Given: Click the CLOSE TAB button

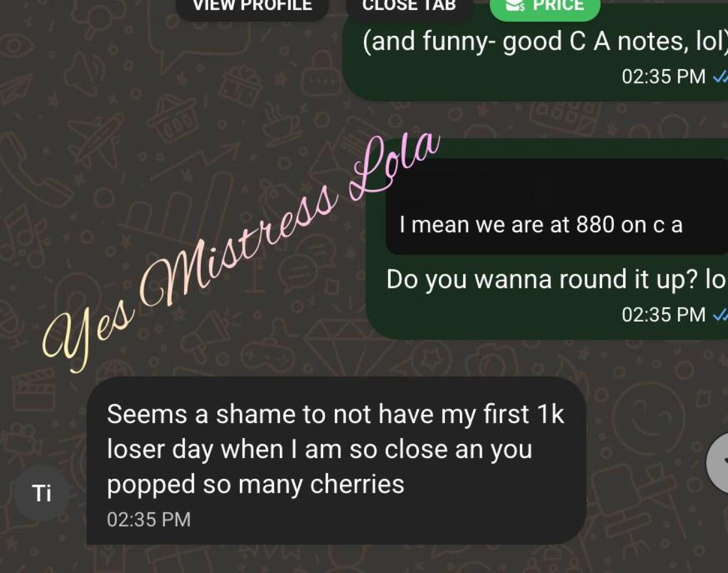Looking at the screenshot, I should tap(409, 6).
